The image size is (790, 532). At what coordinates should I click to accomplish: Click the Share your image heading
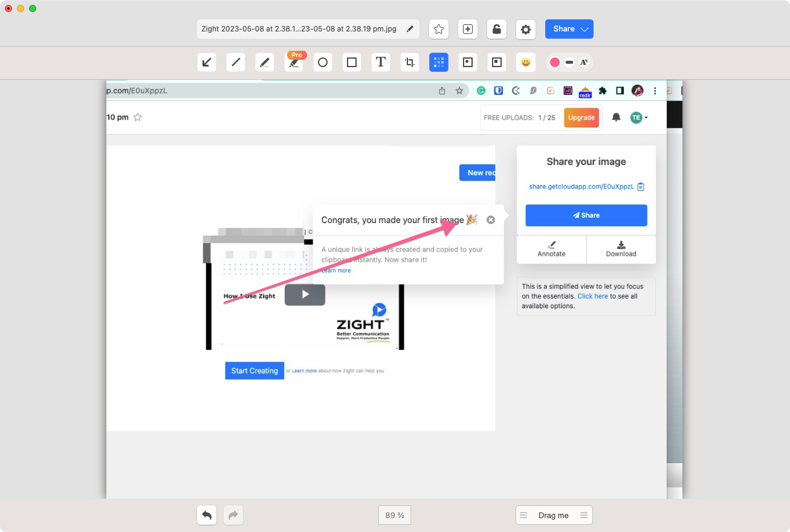[586, 162]
